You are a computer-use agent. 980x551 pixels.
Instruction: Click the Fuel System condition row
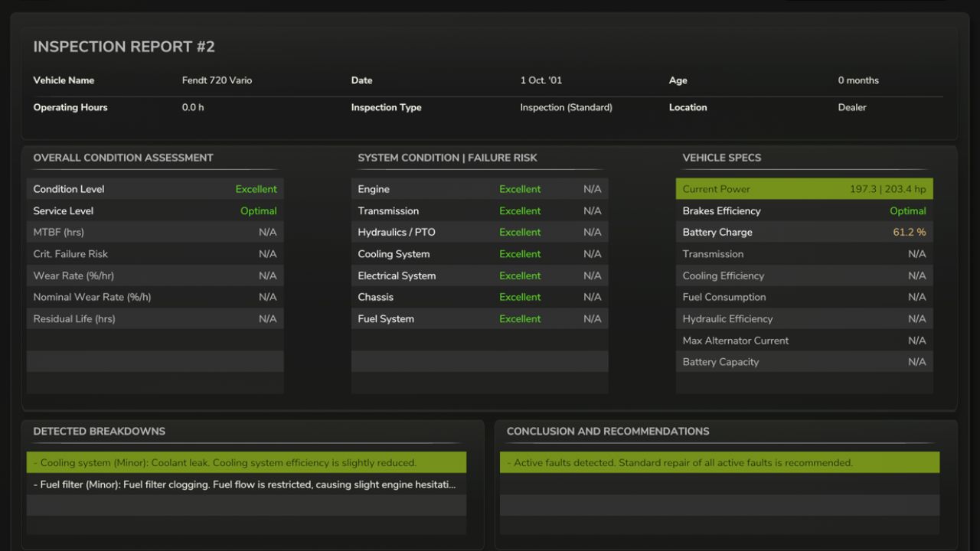pyautogui.click(x=479, y=318)
